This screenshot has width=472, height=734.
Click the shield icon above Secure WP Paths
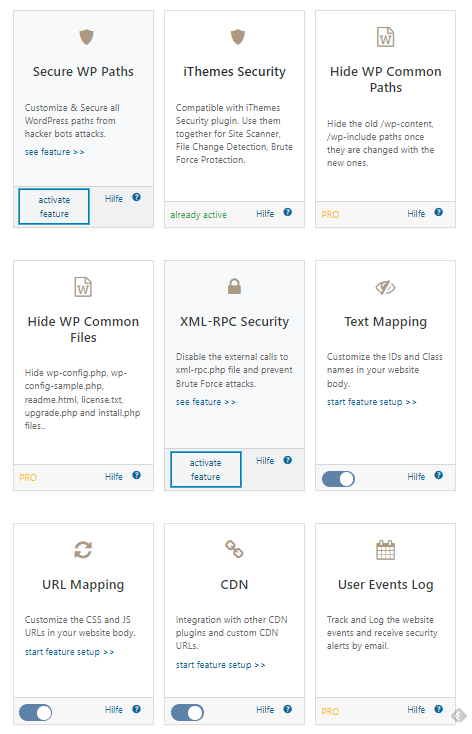[x=86, y=37]
